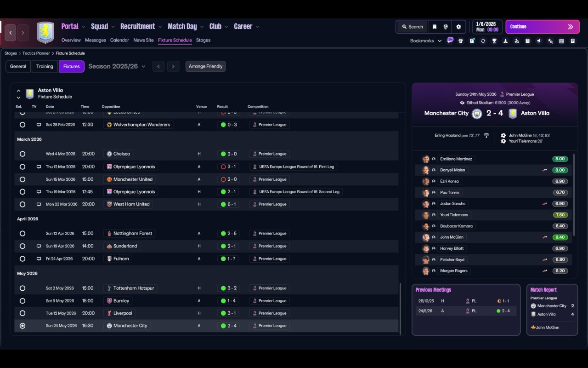Open the Season 2025/26 dropdown
The image size is (588, 368).
pos(117,66)
